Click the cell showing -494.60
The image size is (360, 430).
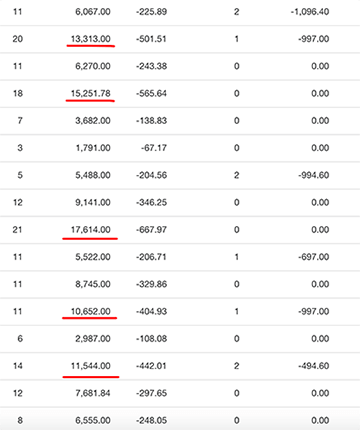314,366
